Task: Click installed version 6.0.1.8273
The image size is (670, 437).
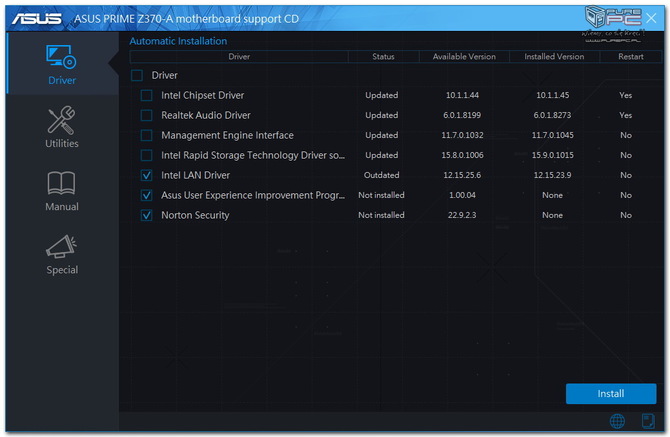Action: [x=552, y=115]
